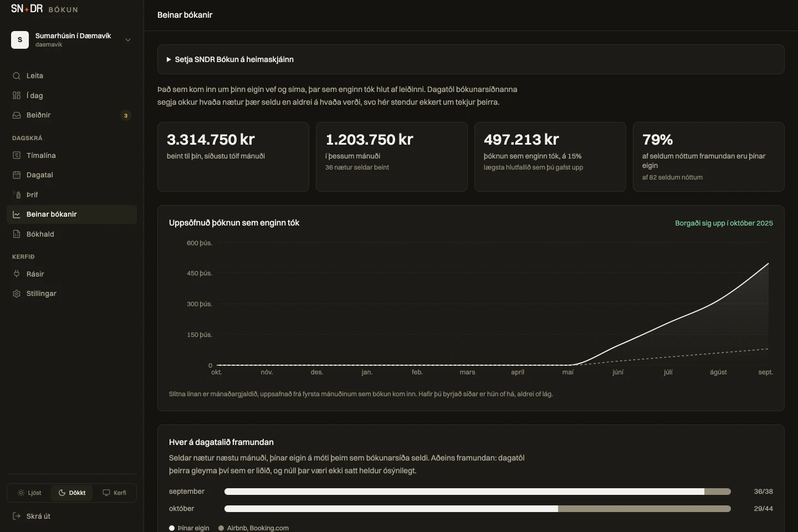This screenshot has width=798, height=532.
Task: Click the monitor icon in the theme switcher
Action: coord(106,493)
